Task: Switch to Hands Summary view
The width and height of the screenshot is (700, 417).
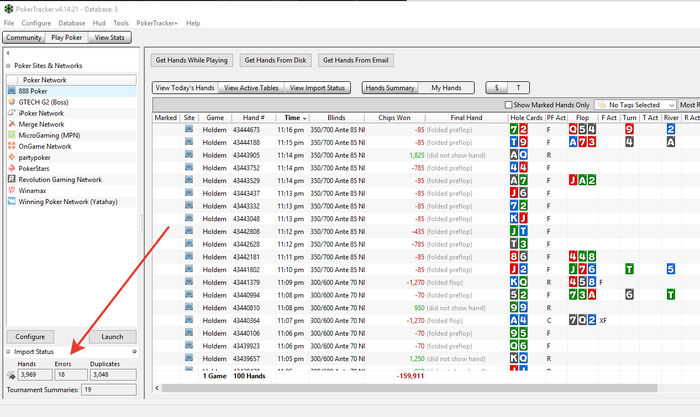Action: pos(390,88)
